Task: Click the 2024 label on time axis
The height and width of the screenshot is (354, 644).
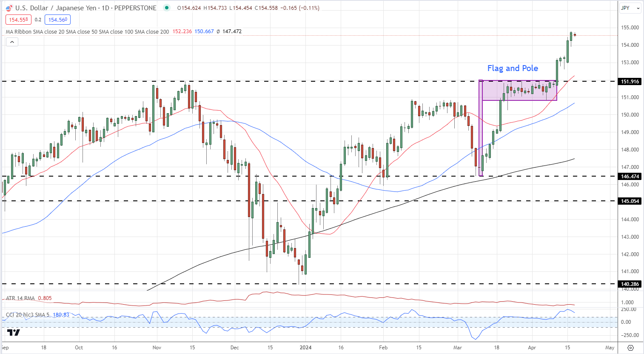Action: [305, 348]
